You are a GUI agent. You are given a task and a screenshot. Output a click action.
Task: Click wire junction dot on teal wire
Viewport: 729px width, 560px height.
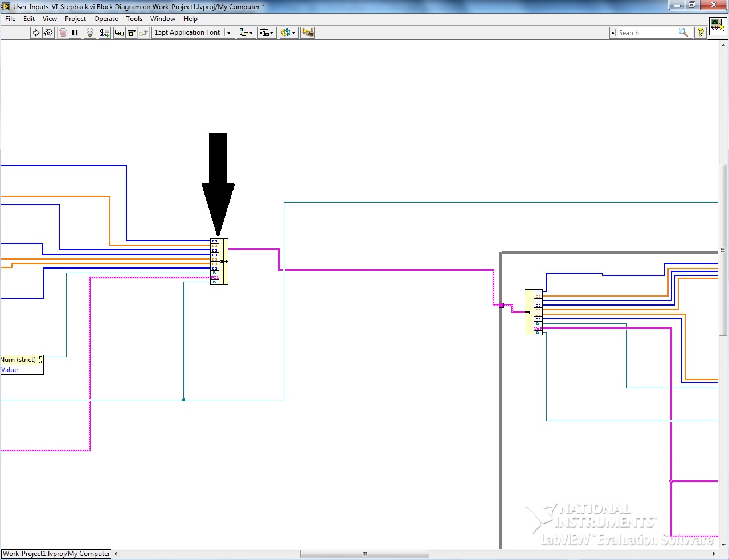coord(183,400)
